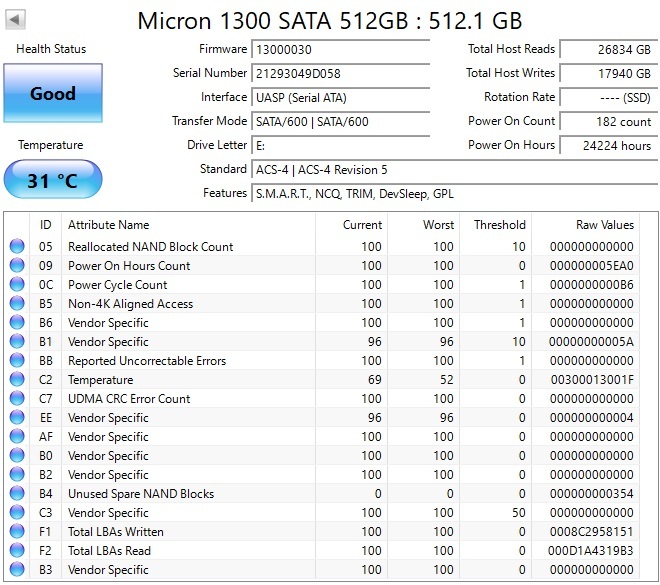Viewport: 660px width, 585px height.
Task: Select the status dot for Reported Uncorrectable Errors
Action: pyautogui.click(x=17, y=360)
